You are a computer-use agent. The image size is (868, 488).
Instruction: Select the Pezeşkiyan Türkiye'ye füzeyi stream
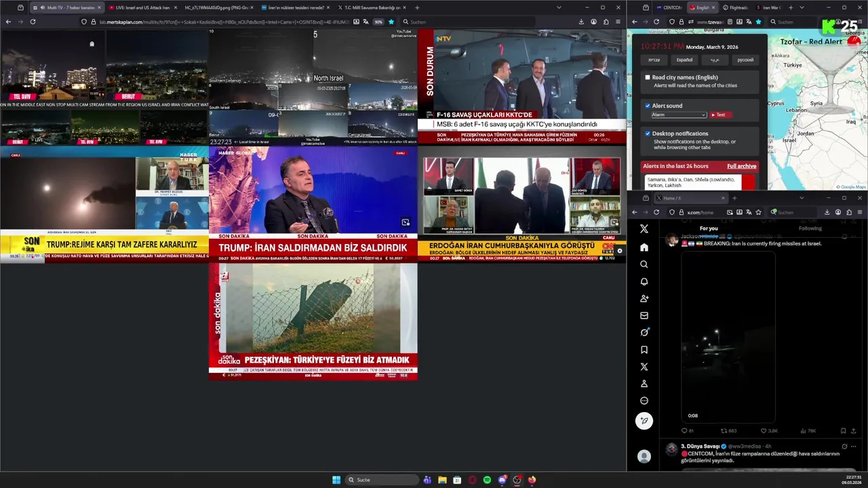point(313,321)
